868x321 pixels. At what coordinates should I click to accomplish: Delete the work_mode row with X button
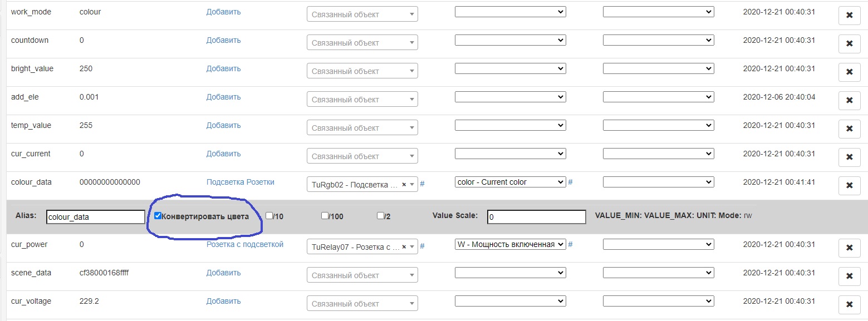pyautogui.click(x=849, y=16)
